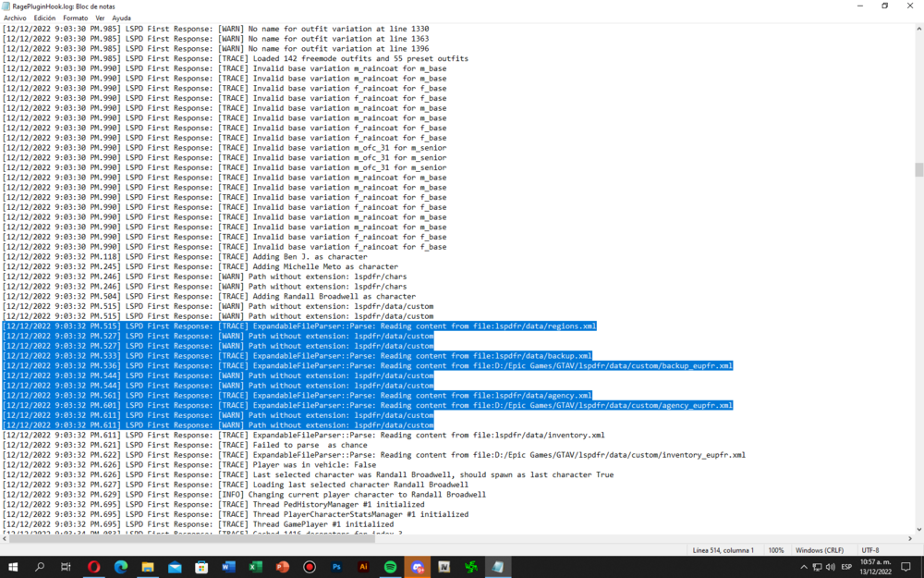Image resolution: width=924 pixels, height=578 pixels.
Task: Click the horizontal scrollbar left arrow
Action: pyautogui.click(x=5, y=538)
